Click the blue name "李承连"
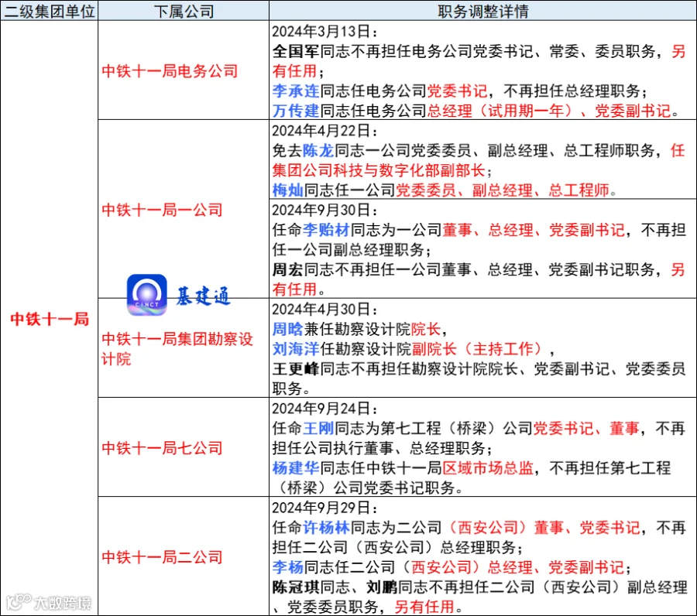 click(296, 91)
